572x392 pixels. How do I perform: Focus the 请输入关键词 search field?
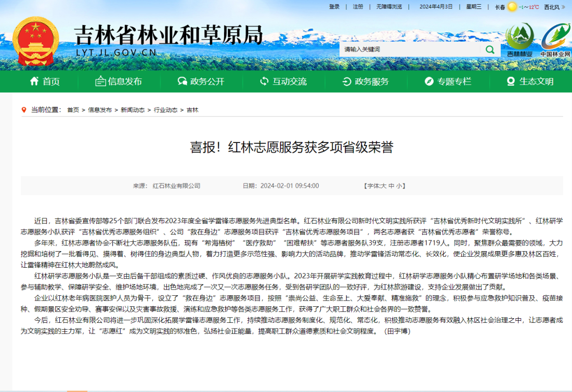click(x=410, y=49)
